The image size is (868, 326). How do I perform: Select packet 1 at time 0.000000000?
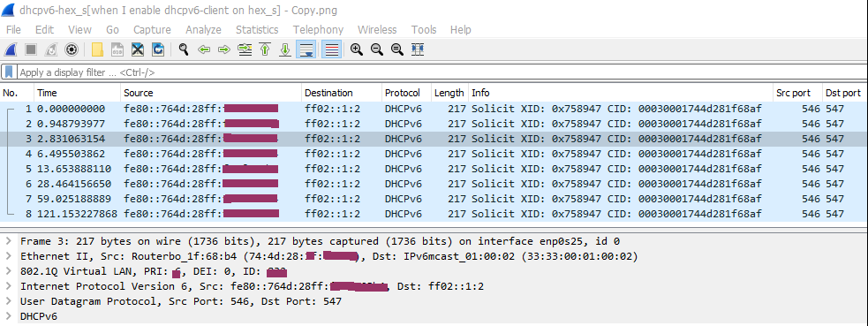point(433,109)
